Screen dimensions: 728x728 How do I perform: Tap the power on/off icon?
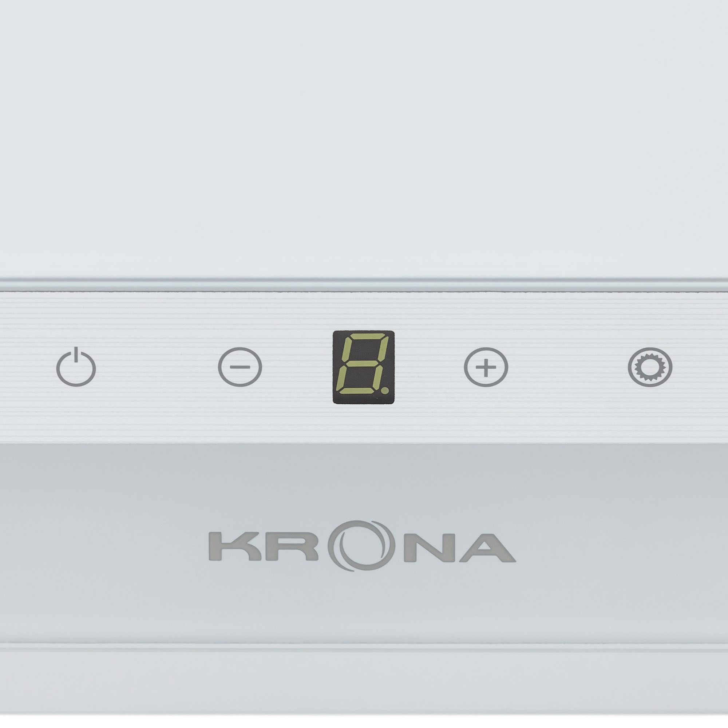tap(76, 367)
